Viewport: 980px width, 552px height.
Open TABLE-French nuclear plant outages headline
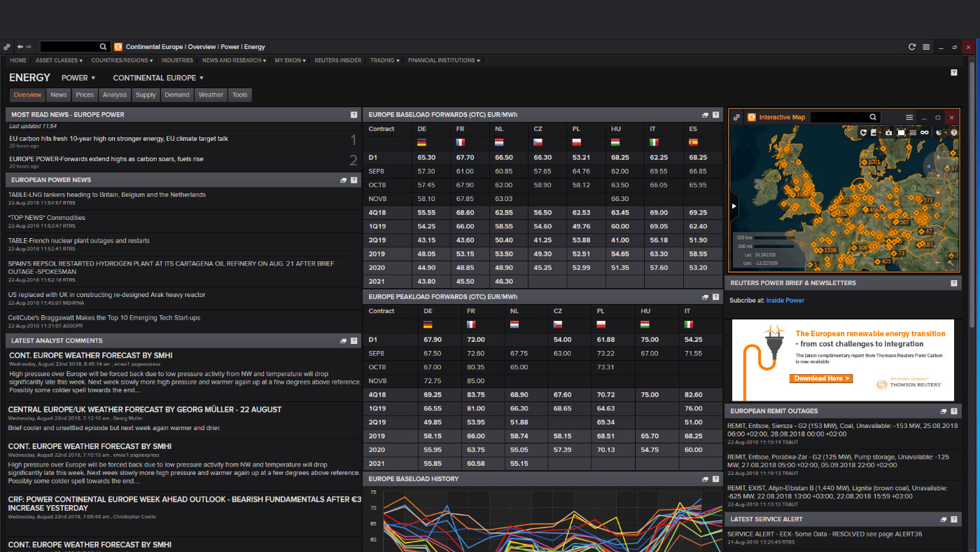point(79,241)
